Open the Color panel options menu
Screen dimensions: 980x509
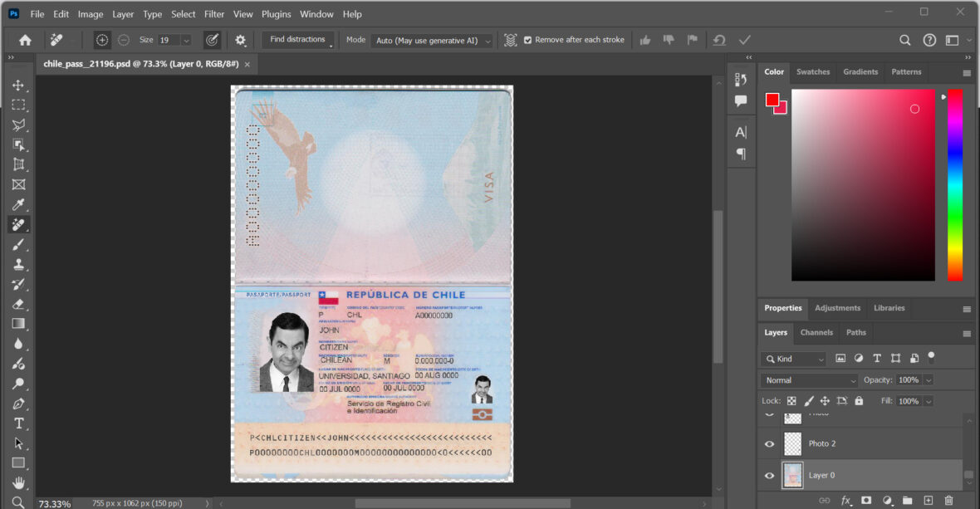[x=967, y=72]
